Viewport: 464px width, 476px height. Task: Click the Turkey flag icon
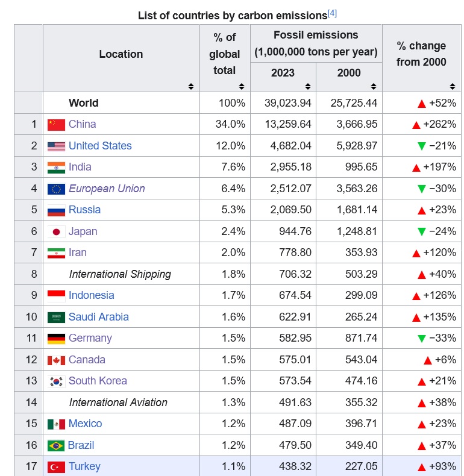point(56,467)
